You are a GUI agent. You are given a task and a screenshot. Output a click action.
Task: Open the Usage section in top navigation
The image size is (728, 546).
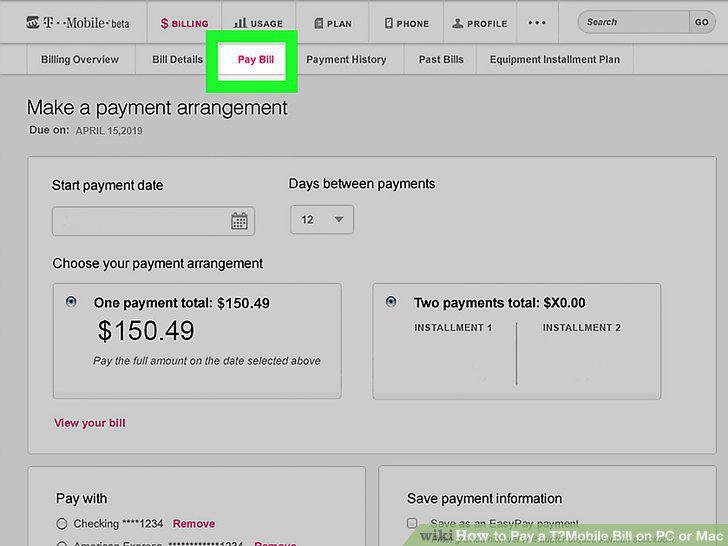tap(258, 23)
